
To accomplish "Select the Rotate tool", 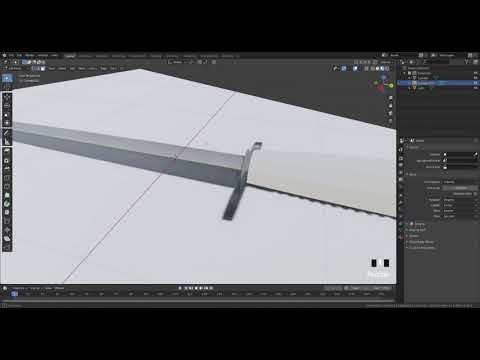I will click(x=7, y=106).
